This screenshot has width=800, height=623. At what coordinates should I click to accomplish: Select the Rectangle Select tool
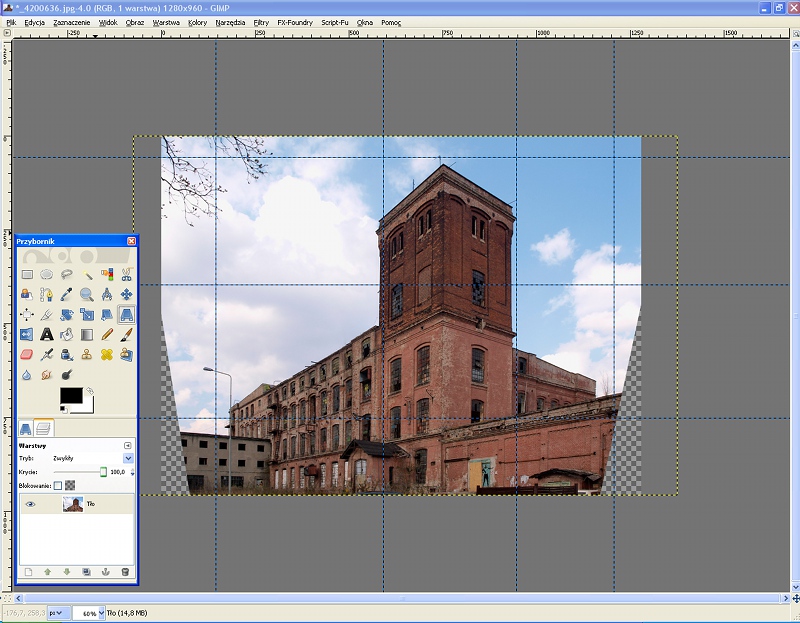[27, 274]
